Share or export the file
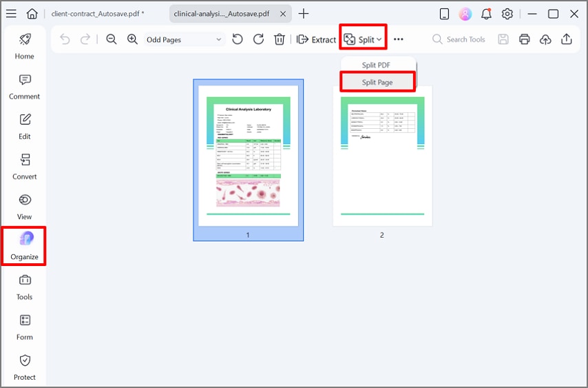This screenshot has width=588, height=388. [566, 39]
